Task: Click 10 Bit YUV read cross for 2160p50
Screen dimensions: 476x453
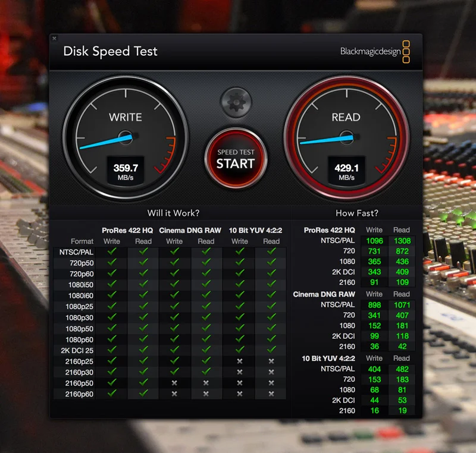Action: pyautogui.click(x=271, y=383)
